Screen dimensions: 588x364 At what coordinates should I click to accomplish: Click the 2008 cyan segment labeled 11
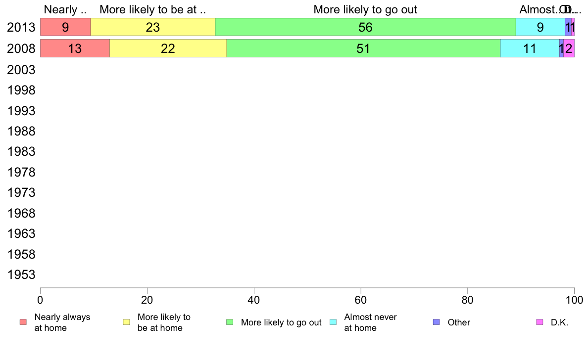[530, 48]
